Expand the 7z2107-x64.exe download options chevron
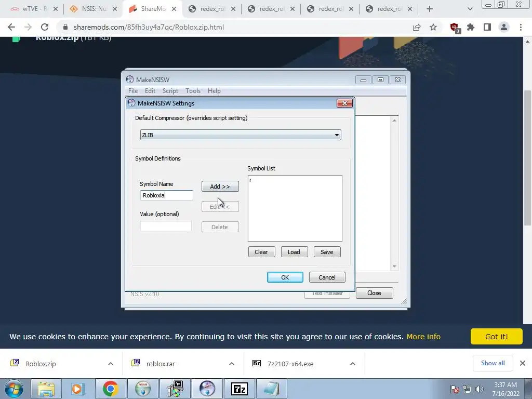The height and width of the screenshot is (399, 532). [x=353, y=364]
